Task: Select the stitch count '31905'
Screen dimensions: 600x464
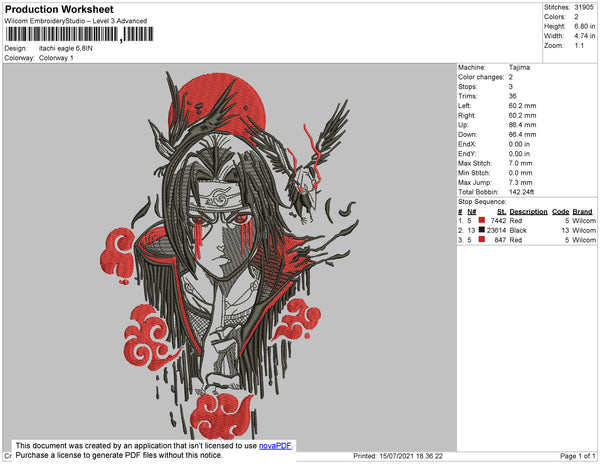Action: (584, 7)
